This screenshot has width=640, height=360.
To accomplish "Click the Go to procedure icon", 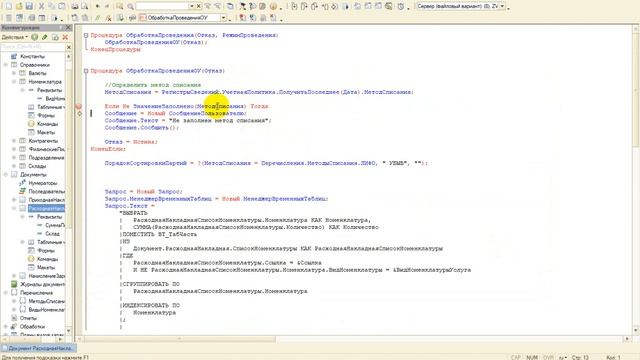I will (x=132, y=18).
